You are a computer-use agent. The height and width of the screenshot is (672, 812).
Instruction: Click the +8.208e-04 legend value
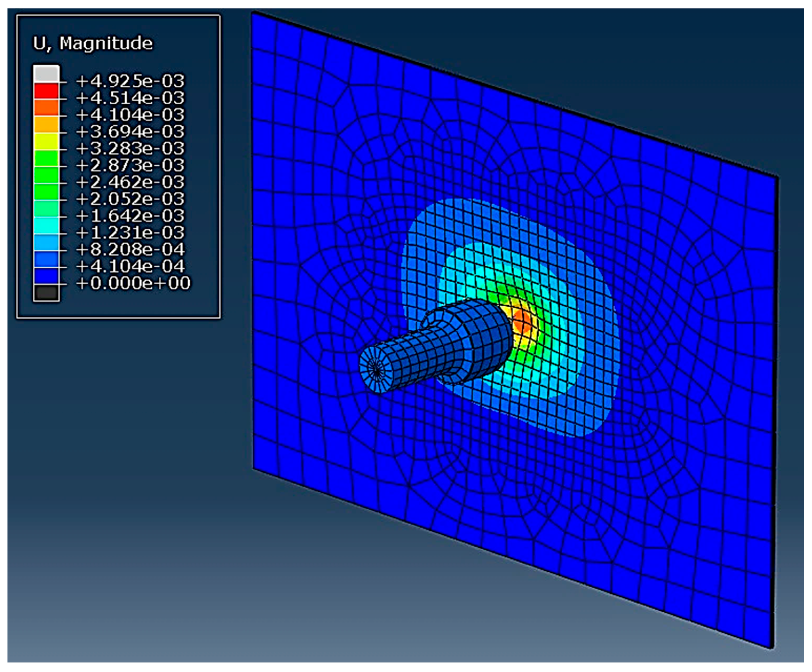(130, 249)
